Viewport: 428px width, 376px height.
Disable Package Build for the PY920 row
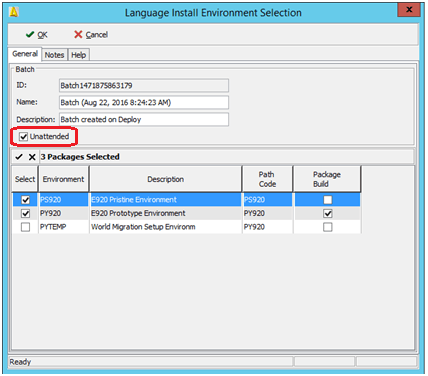[328, 214]
